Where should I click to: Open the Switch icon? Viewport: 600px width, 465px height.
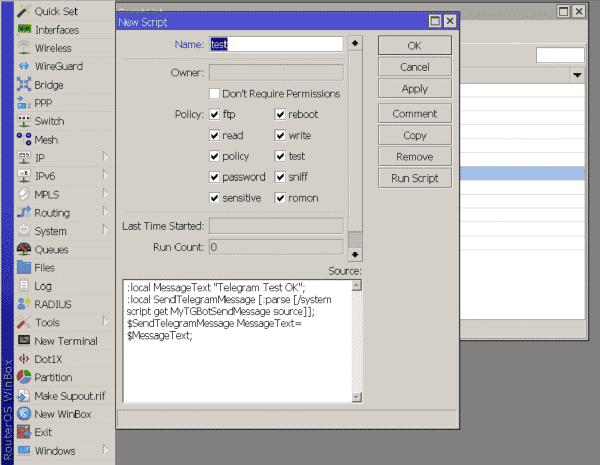[24, 121]
